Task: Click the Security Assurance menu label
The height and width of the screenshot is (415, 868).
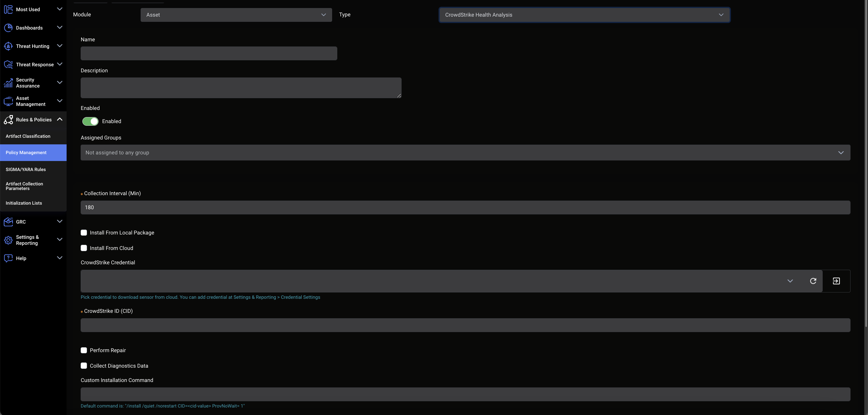Action: coord(28,83)
